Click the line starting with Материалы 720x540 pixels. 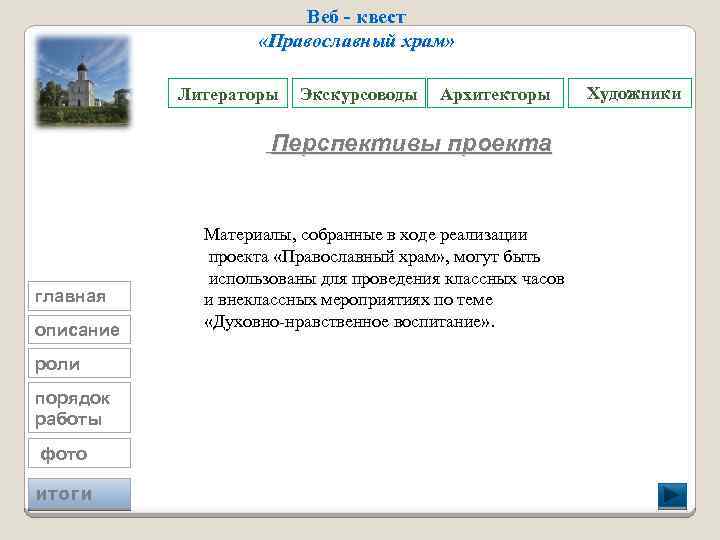tap(366, 235)
